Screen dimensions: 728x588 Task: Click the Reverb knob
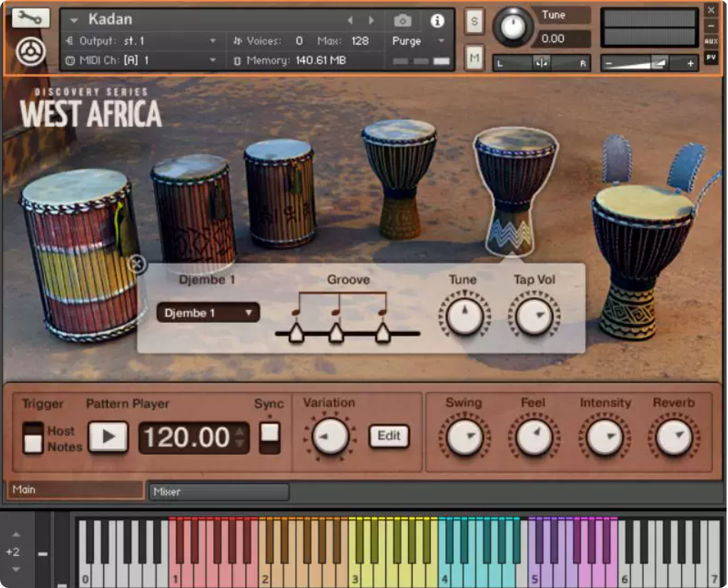coord(674,438)
